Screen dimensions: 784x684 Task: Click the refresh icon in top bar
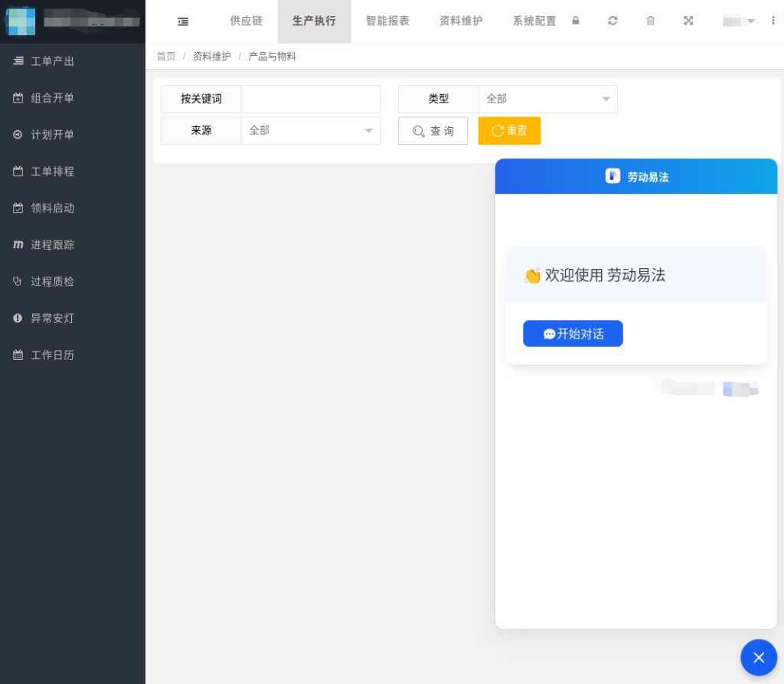612,21
